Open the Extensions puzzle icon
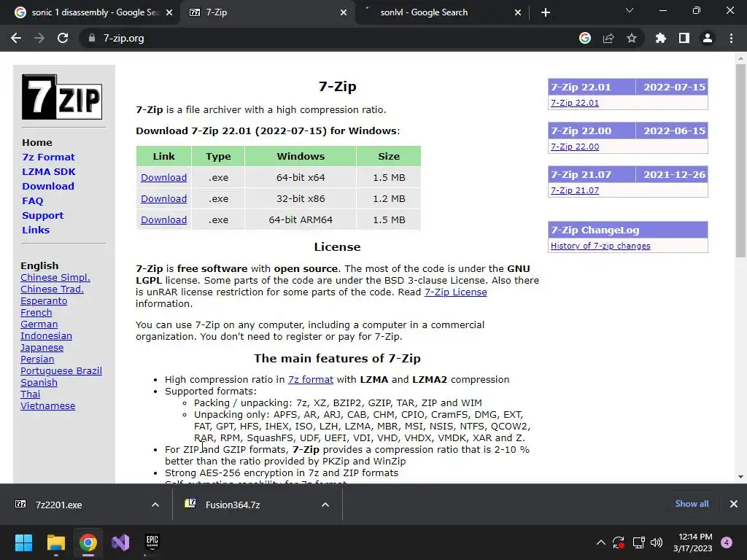The height and width of the screenshot is (560, 747). 661,38
